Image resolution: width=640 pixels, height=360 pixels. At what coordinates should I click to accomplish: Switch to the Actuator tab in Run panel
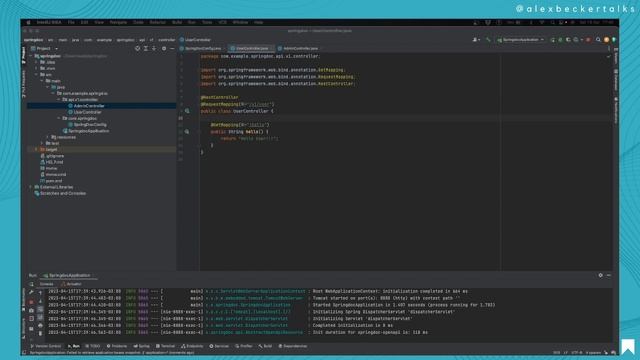coord(72,284)
